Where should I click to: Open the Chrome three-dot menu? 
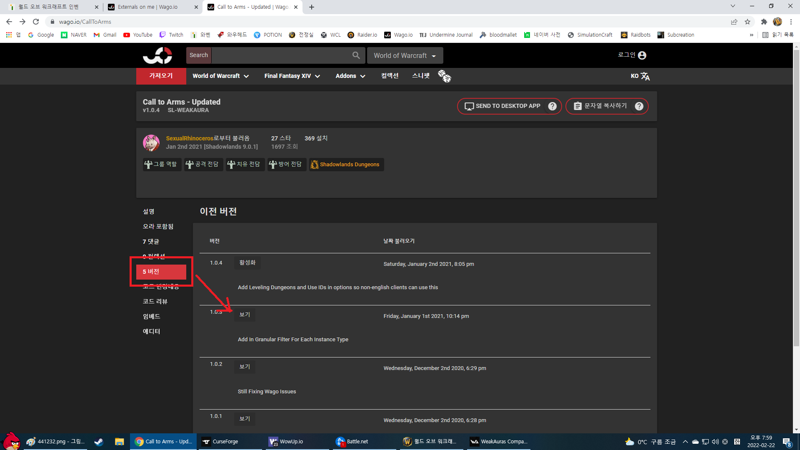[x=791, y=21]
